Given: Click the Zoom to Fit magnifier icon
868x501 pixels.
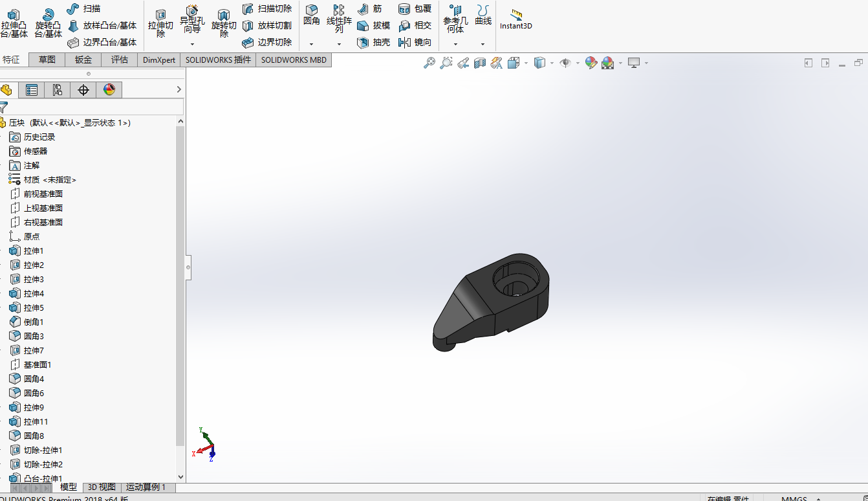Looking at the screenshot, I should 429,63.
